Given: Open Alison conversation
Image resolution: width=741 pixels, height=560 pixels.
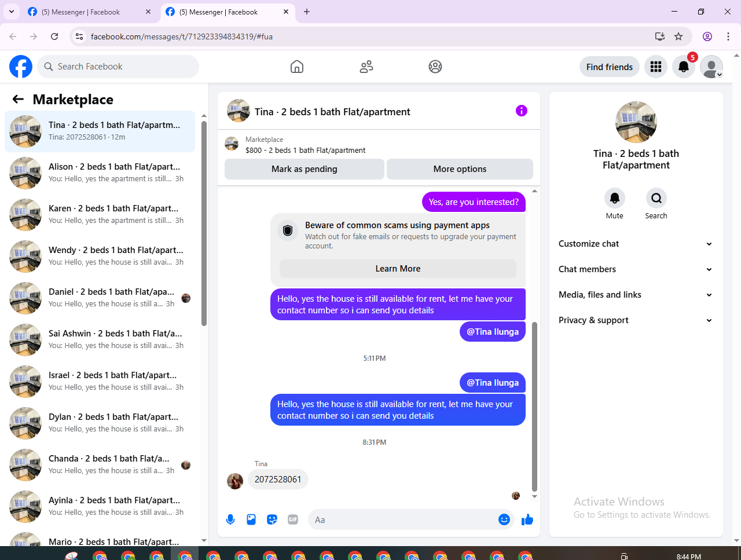Looking at the screenshot, I should (x=100, y=173).
